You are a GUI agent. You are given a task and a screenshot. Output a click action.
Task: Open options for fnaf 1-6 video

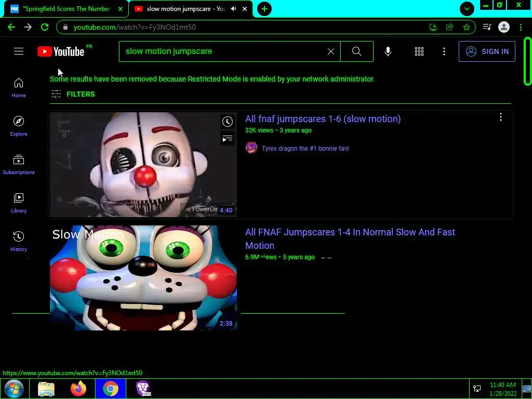[x=501, y=117]
